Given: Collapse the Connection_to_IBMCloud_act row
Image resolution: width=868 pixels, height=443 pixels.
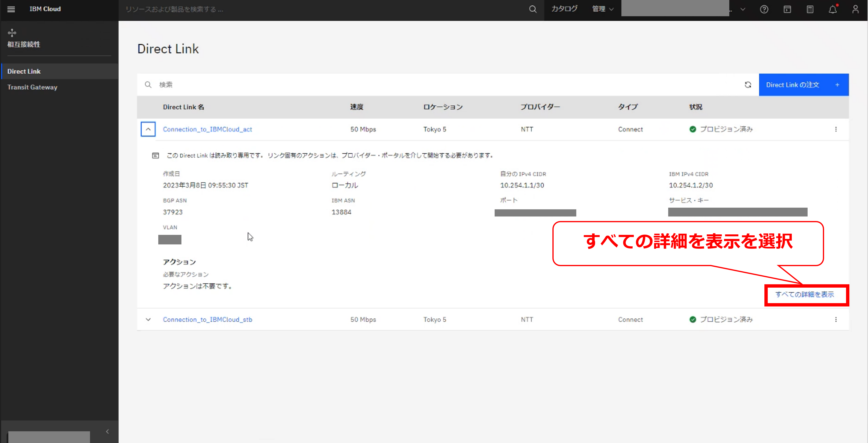Looking at the screenshot, I should (148, 129).
